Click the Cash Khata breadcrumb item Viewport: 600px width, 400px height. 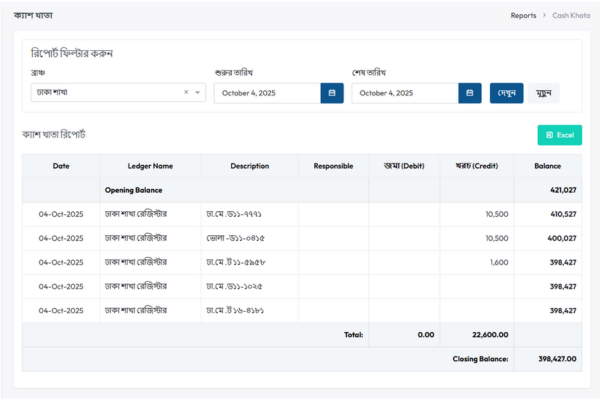point(570,16)
